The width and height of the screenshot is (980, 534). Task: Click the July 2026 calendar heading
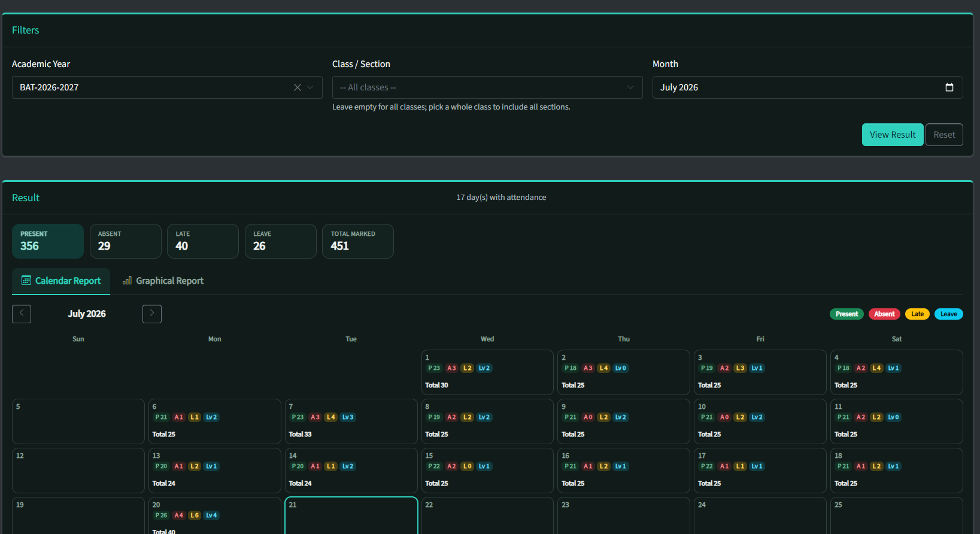point(87,314)
